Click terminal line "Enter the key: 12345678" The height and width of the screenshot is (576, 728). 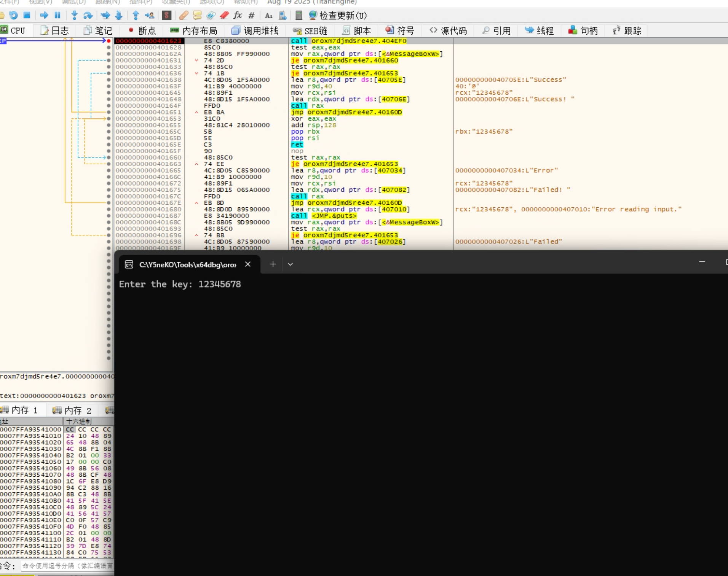coord(180,284)
